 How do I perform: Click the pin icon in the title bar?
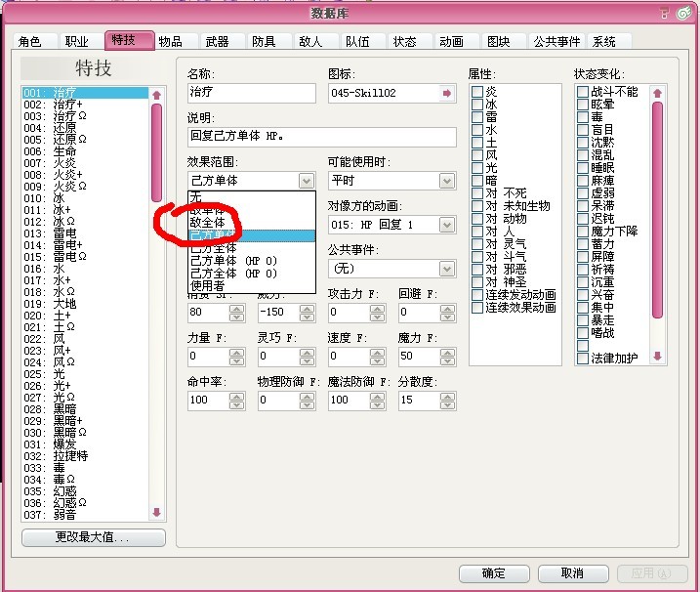[x=665, y=14]
